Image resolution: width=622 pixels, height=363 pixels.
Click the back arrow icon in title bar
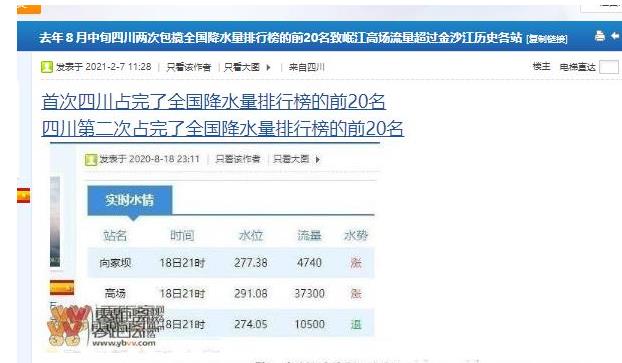coord(615,36)
